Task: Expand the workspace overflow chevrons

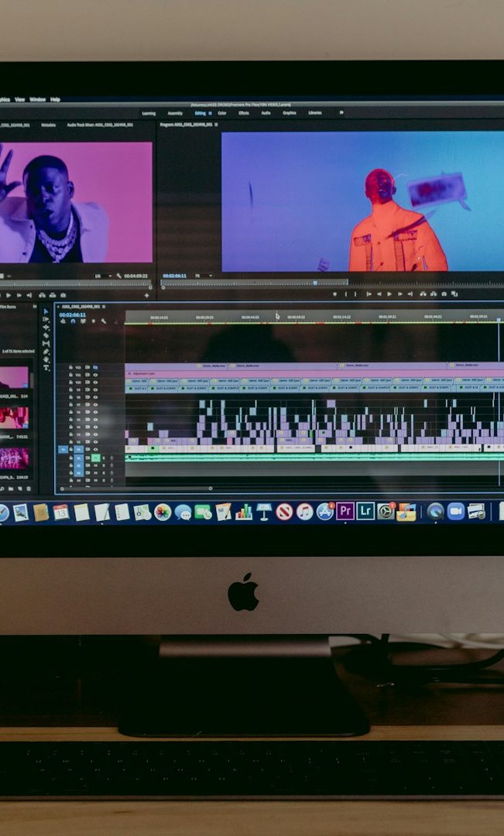Action: click(341, 112)
